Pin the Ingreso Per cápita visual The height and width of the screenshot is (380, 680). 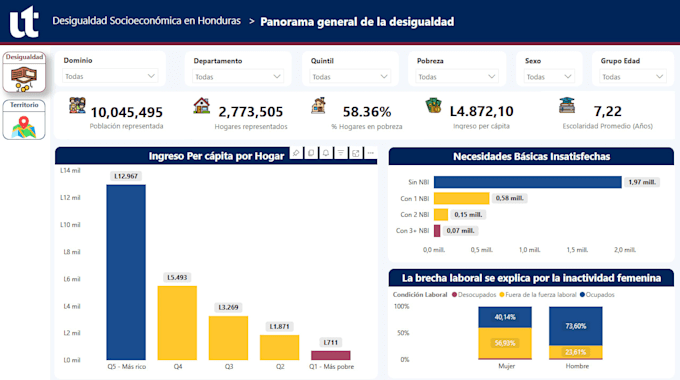296,153
